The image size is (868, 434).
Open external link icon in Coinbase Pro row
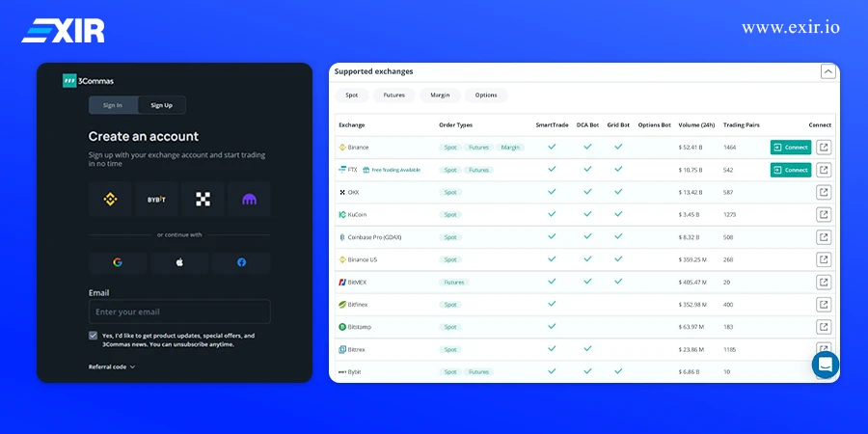(824, 237)
